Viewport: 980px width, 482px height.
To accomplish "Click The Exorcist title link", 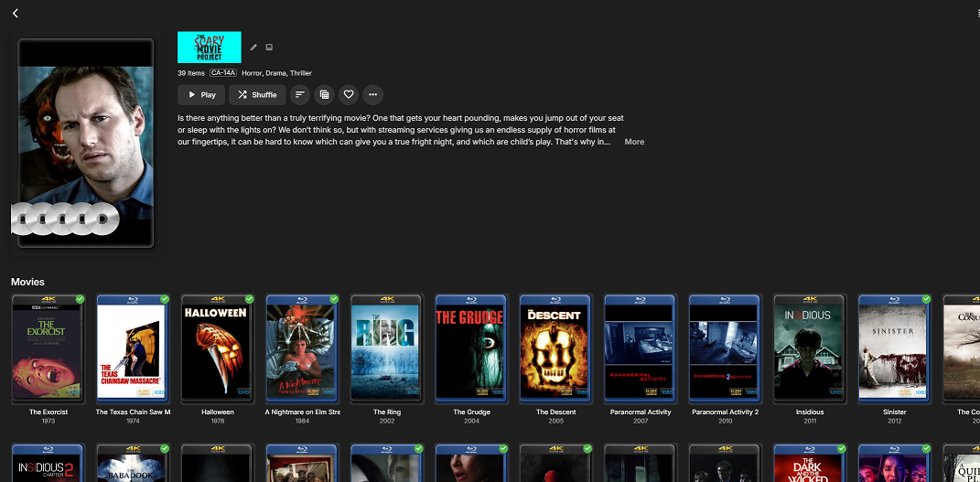I will (48, 412).
